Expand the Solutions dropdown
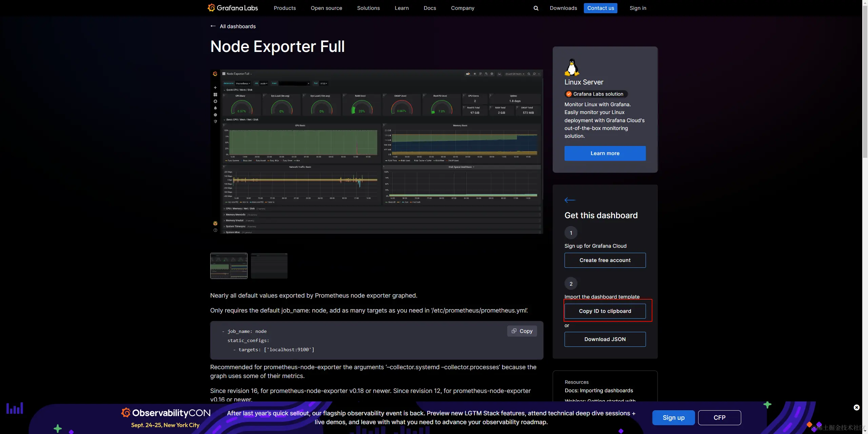The height and width of the screenshot is (434, 868). 368,8
